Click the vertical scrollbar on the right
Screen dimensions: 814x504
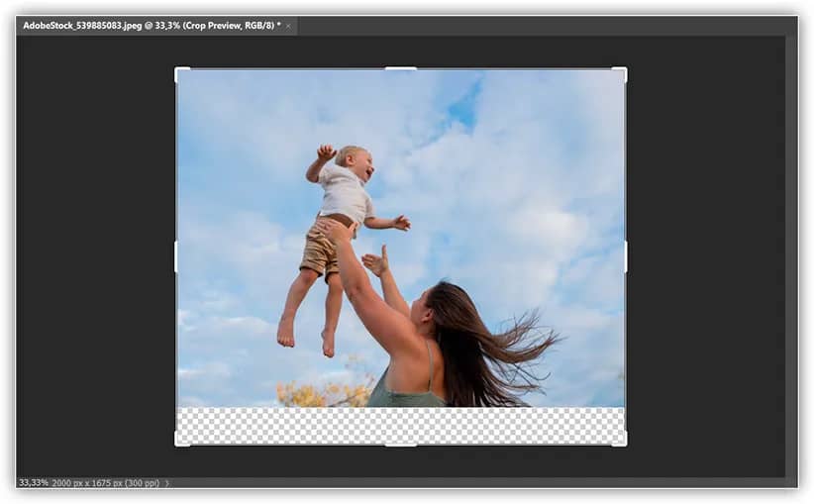[x=790, y=257]
